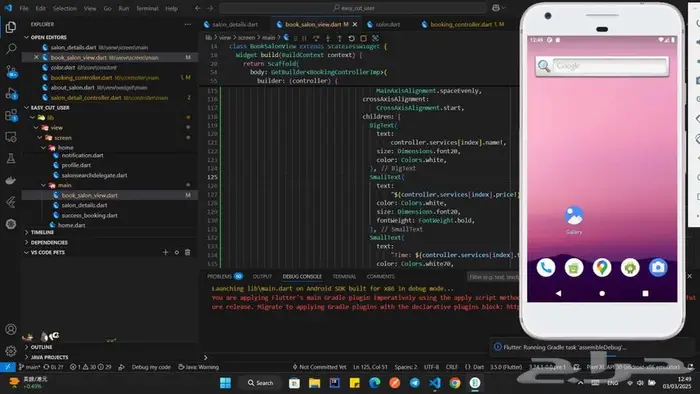700x394 pixels.
Task: Click title bar command center search box
Action: pos(353,8)
